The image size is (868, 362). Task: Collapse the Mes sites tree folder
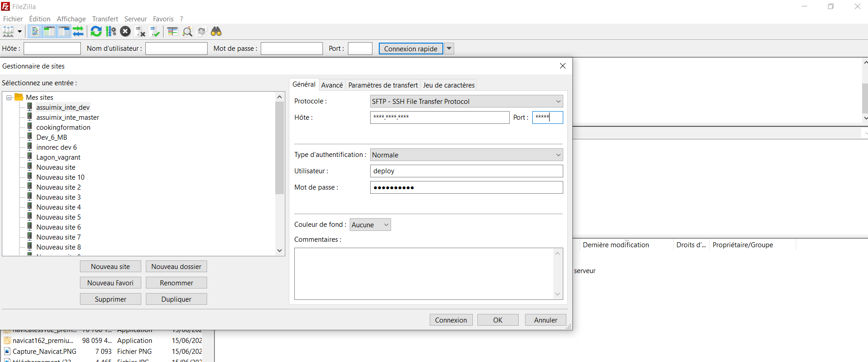[x=9, y=98]
